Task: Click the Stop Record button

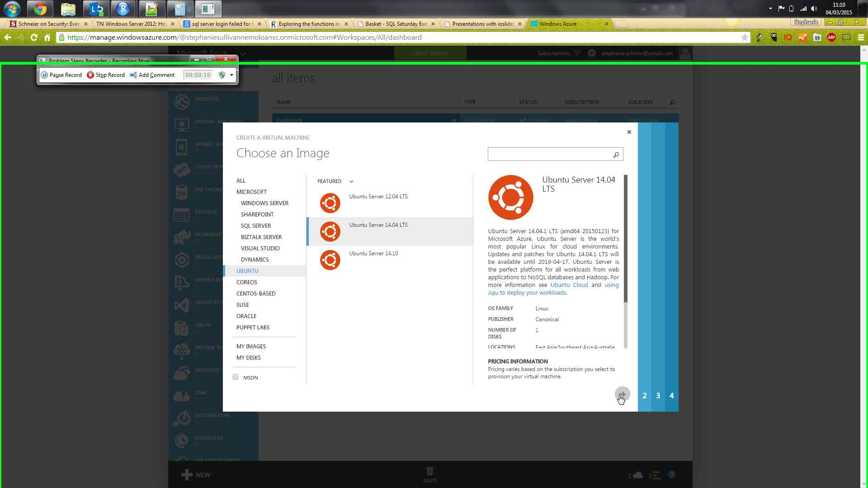Action: click(106, 75)
